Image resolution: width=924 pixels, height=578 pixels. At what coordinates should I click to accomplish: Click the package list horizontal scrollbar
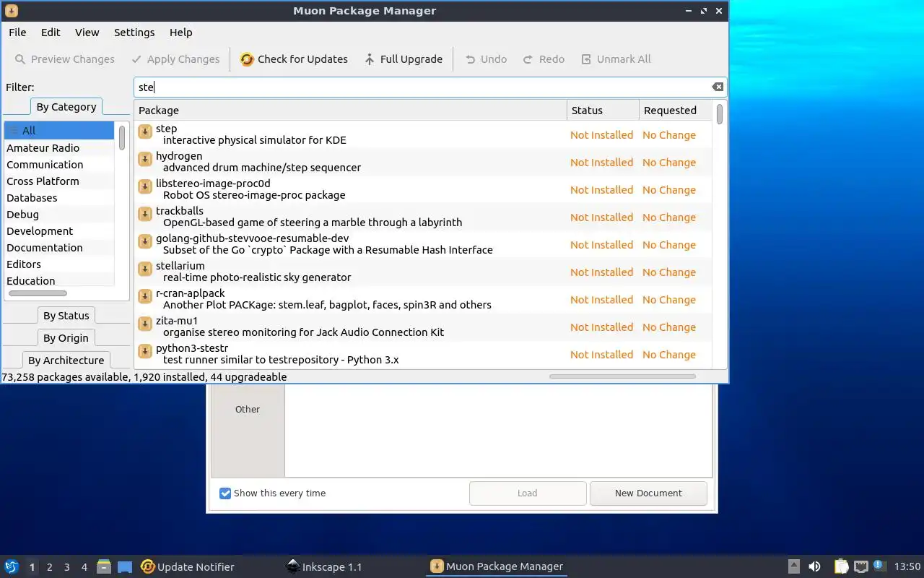622,376
